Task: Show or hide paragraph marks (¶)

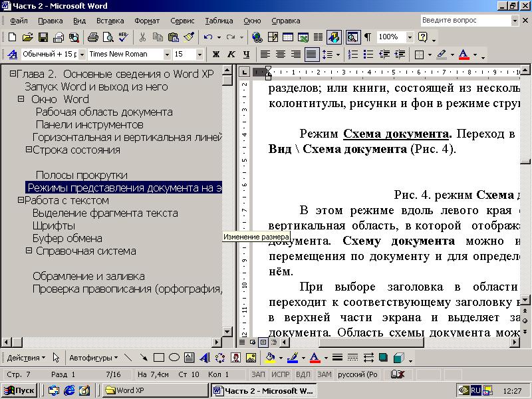Action: (x=368, y=37)
